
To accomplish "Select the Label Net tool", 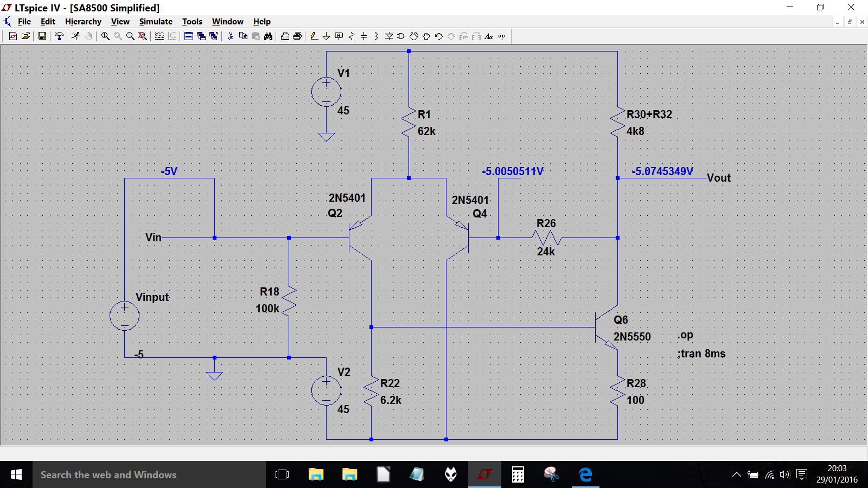I will [x=339, y=36].
